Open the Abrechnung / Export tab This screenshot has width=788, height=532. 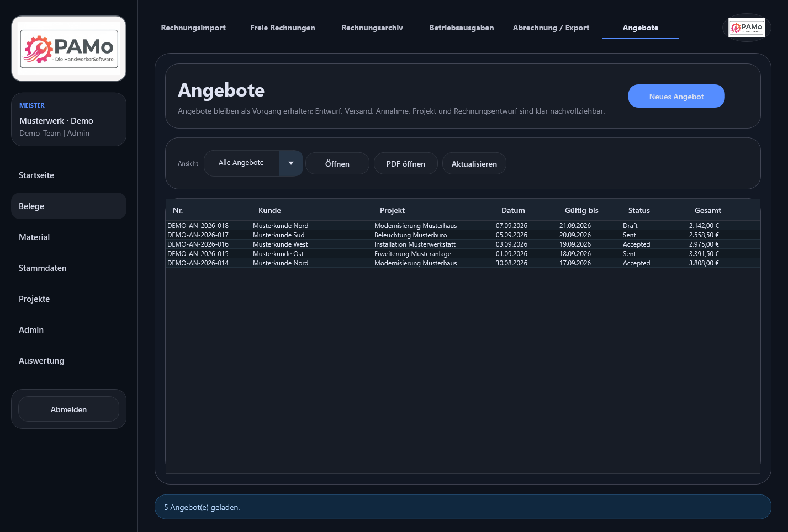point(551,28)
